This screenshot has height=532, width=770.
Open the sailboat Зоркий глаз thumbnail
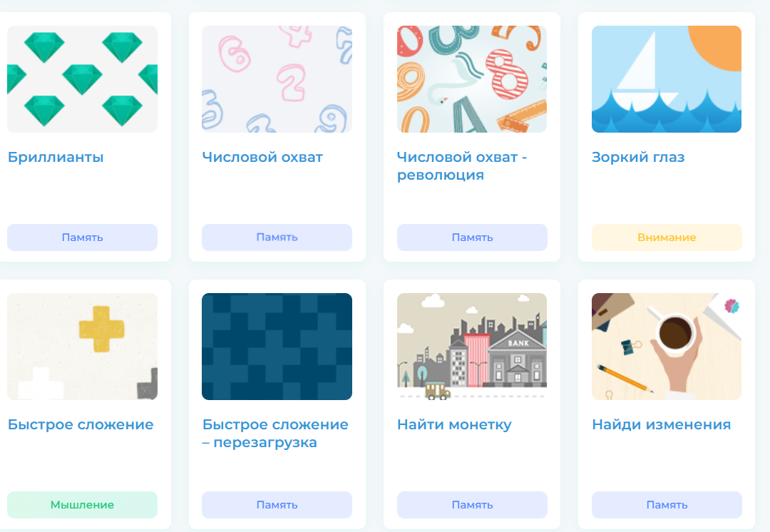point(667,79)
